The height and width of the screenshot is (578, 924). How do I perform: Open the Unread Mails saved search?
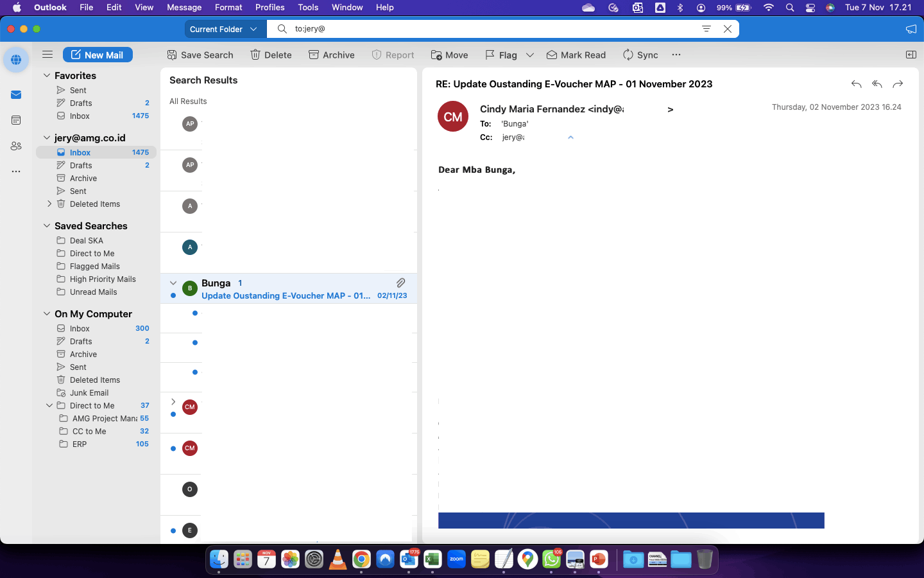click(96, 292)
